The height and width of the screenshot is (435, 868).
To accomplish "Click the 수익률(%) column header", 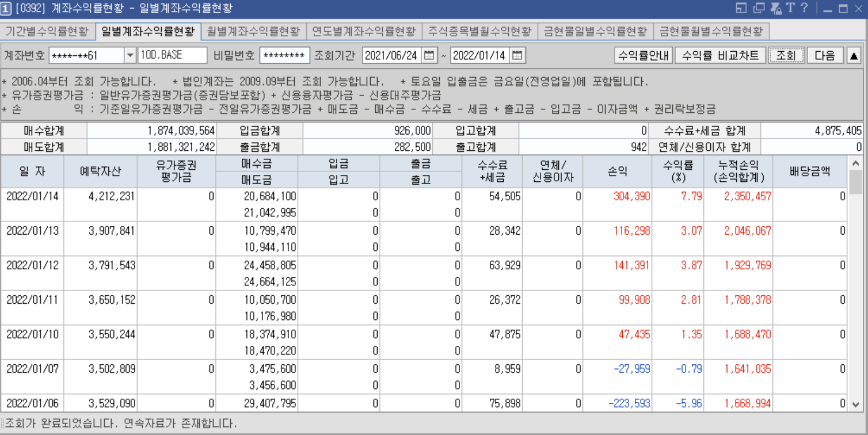I will (678, 171).
